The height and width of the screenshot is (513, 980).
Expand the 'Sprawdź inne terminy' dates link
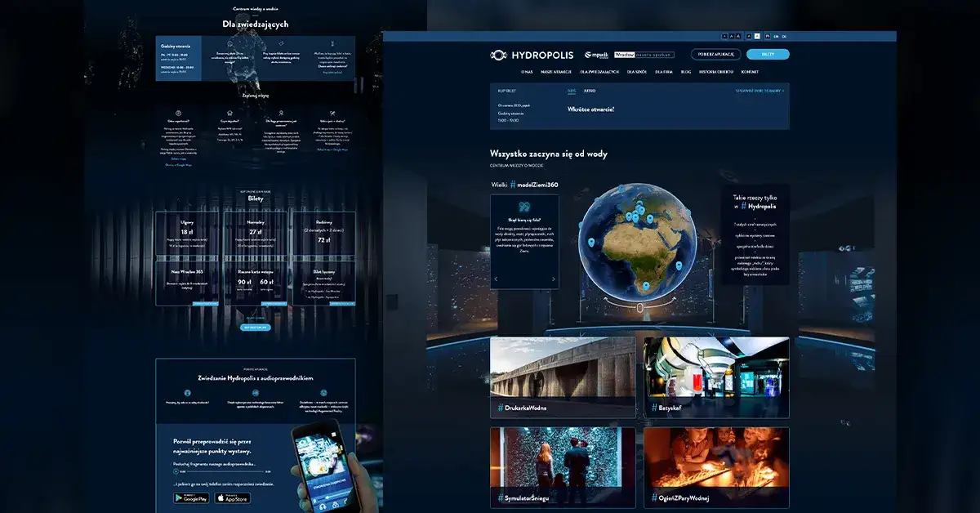click(x=759, y=91)
